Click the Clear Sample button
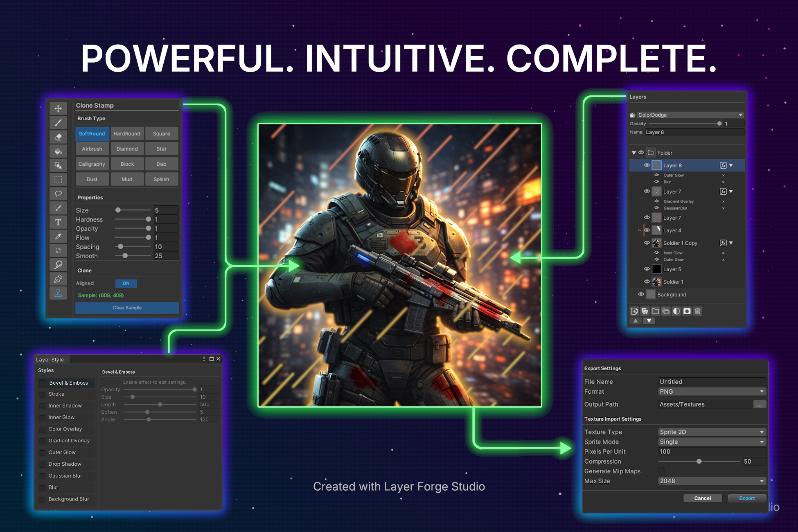The width and height of the screenshot is (798, 532). [x=127, y=308]
